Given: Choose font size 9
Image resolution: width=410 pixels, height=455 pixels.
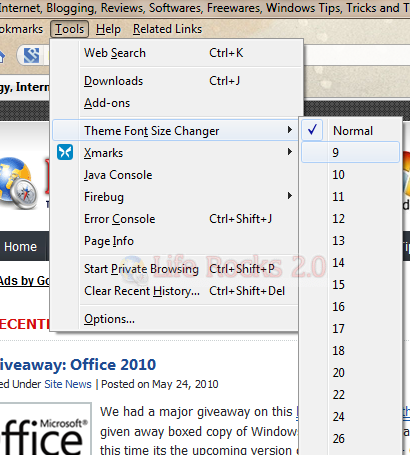Looking at the screenshot, I should pyautogui.click(x=351, y=153).
